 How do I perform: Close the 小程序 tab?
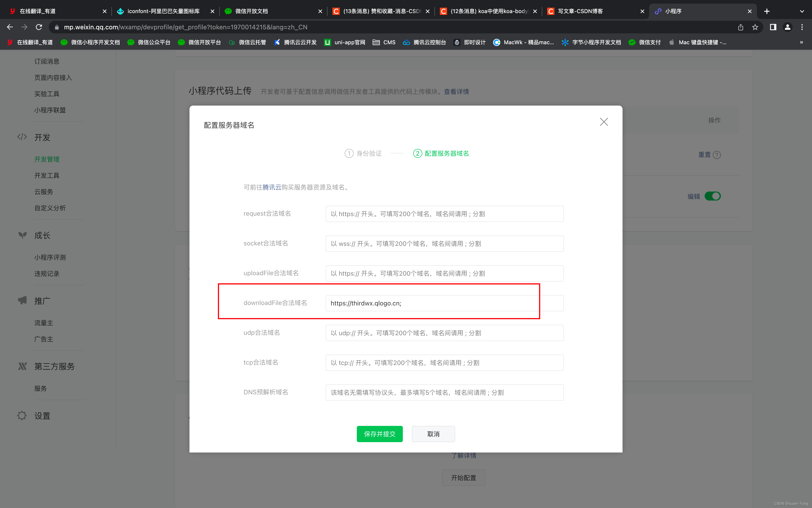click(x=750, y=11)
